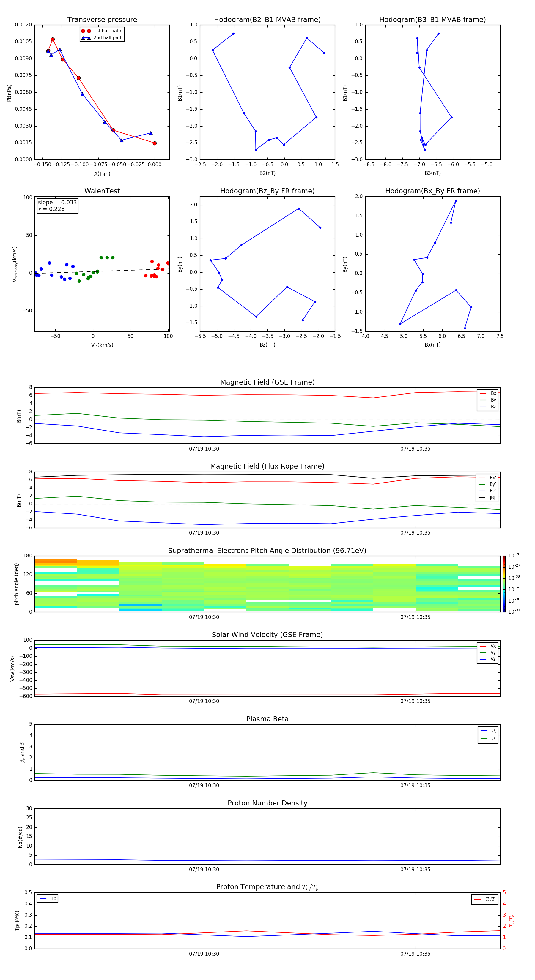535x980 pixels.
Task: Click the Vsw(km/s) axis label
Action: [x=12, y=668]
